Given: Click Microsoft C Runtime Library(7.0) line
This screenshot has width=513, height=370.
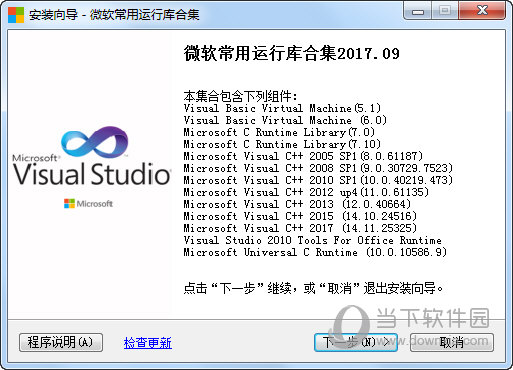Looking at the screenshot, I should [x=279, y=132].
